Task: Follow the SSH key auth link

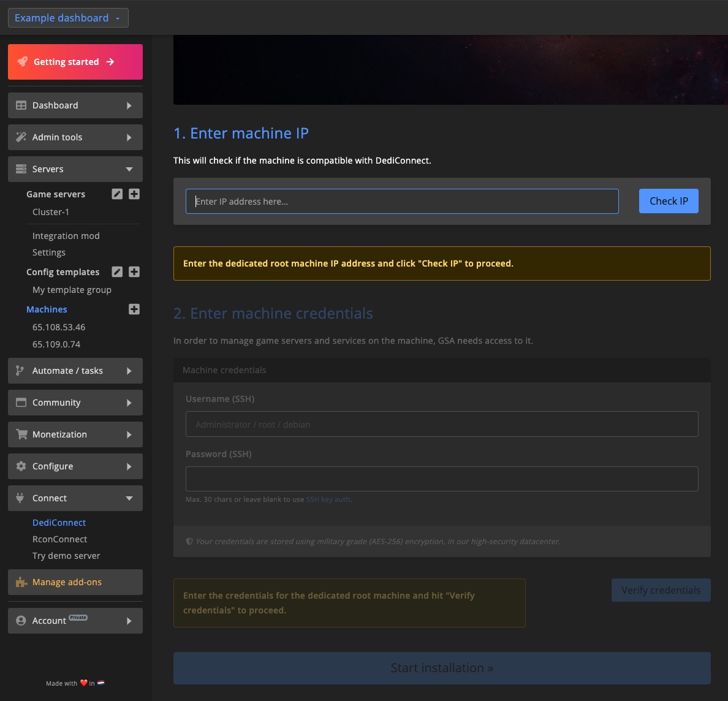Action: [x=328, y=499]
